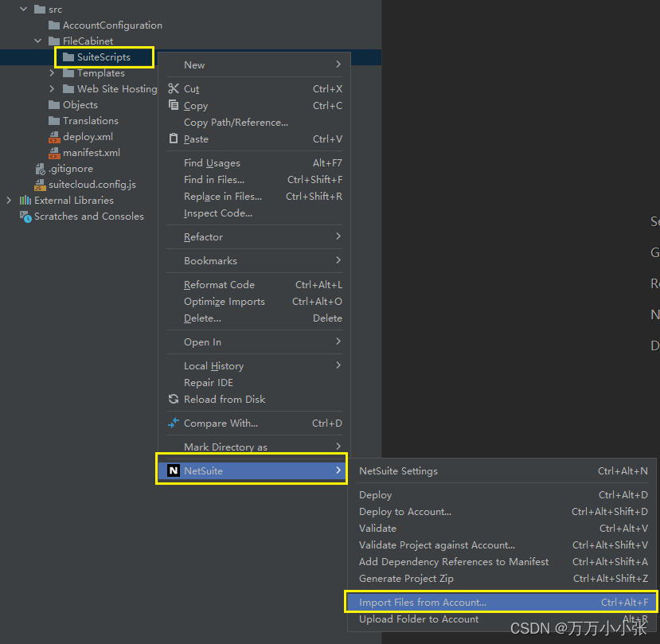Choose Delete menu entry

254,318
